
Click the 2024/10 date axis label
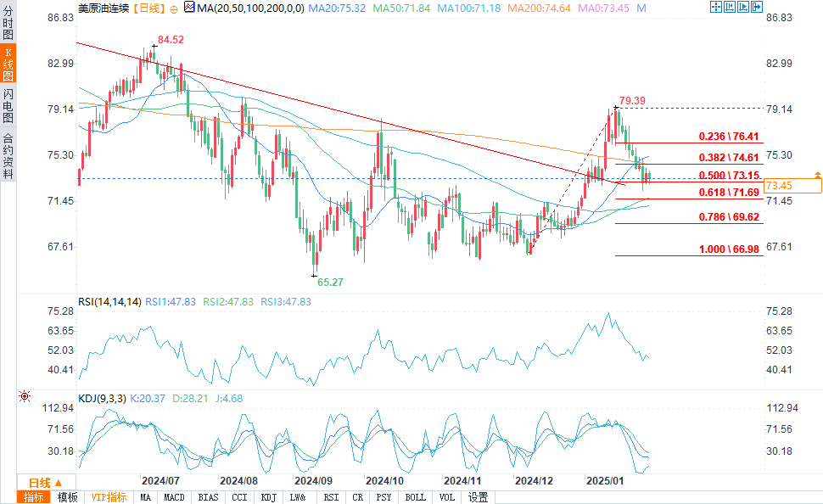pos(384,481)
